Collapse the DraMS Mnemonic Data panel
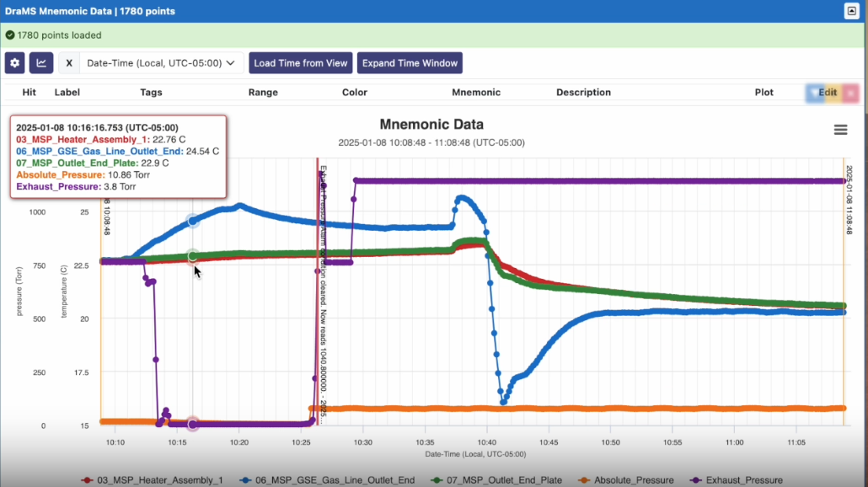The height and width of the screenshot is (487, 868). (x=850, y=11)
